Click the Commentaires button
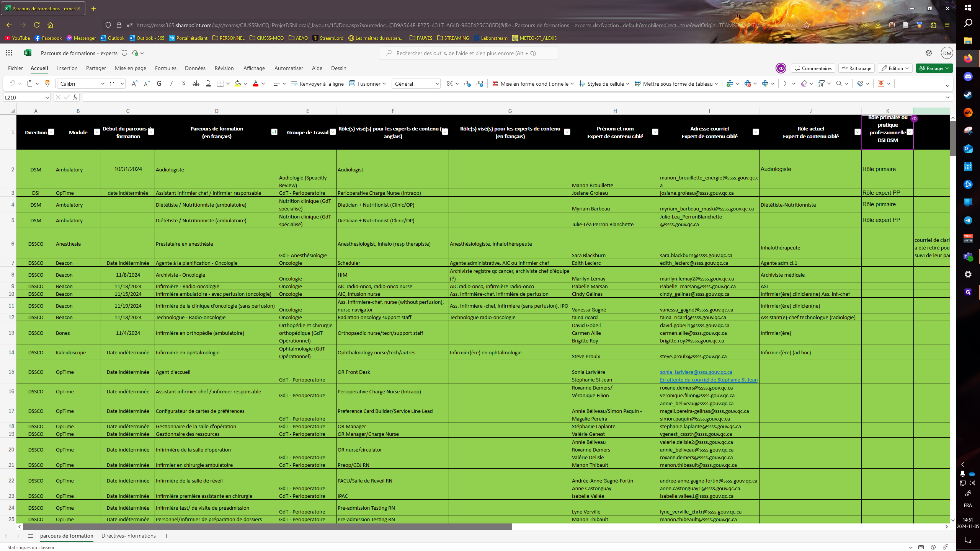Viewport: 980px width, 551px height. [x=813, y=68]
